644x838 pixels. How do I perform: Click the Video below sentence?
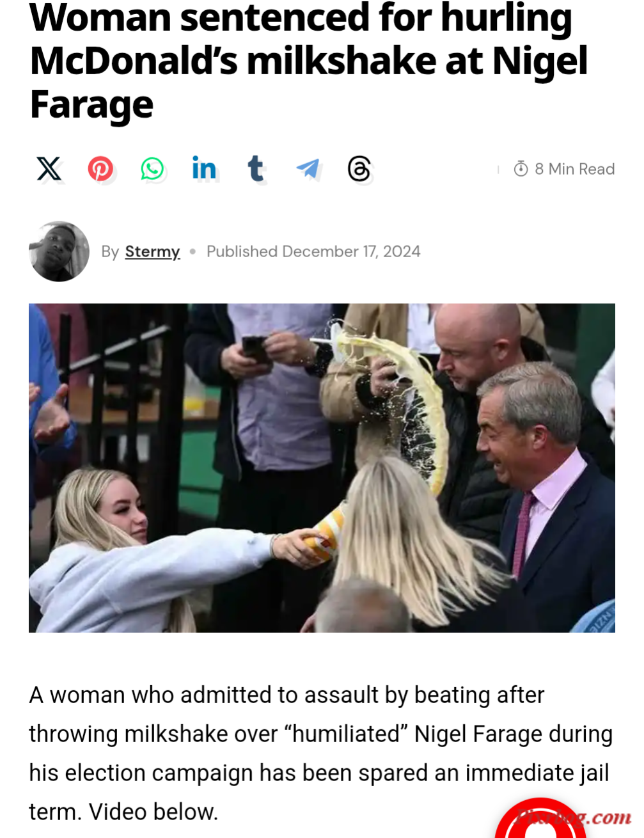[x=153, y=812]
